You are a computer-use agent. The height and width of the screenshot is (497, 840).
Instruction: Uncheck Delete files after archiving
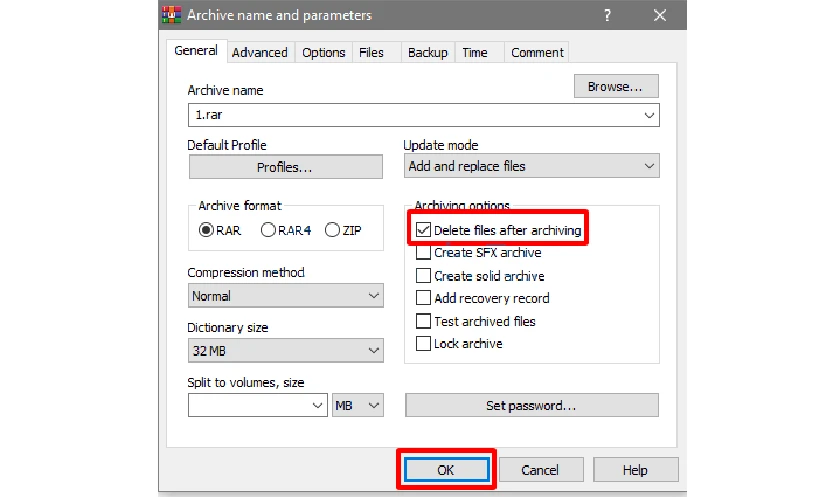(423, 230)
